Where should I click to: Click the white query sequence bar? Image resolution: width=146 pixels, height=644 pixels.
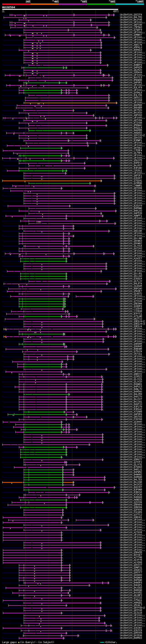click(x=60, y=10)
